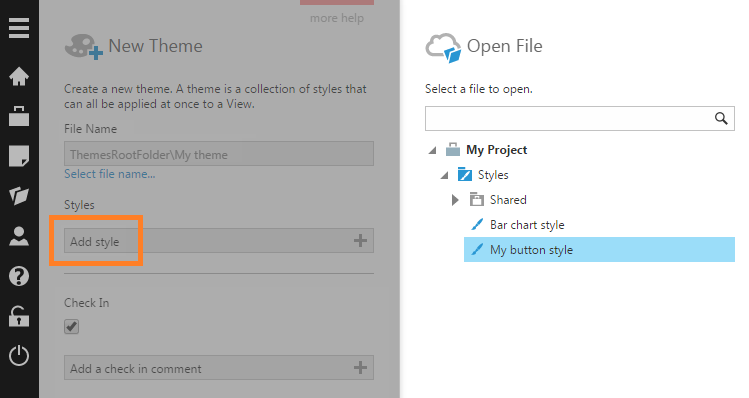Click the New Theme palette icon
749x398 pixels.
pos(84,47)
